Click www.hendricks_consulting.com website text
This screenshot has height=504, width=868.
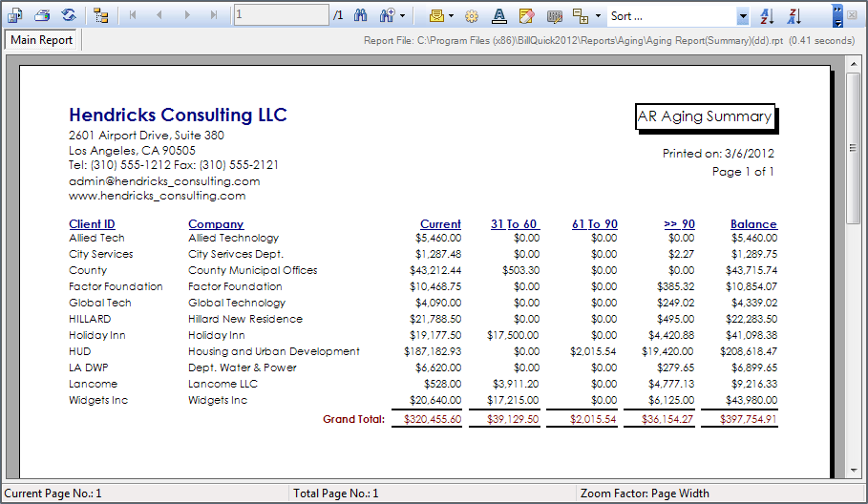point(158,196)
